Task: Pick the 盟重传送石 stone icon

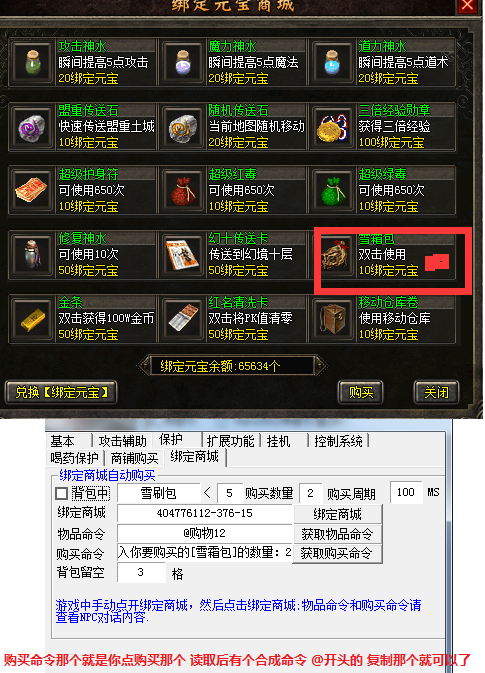Action: (x=33, y=127)
